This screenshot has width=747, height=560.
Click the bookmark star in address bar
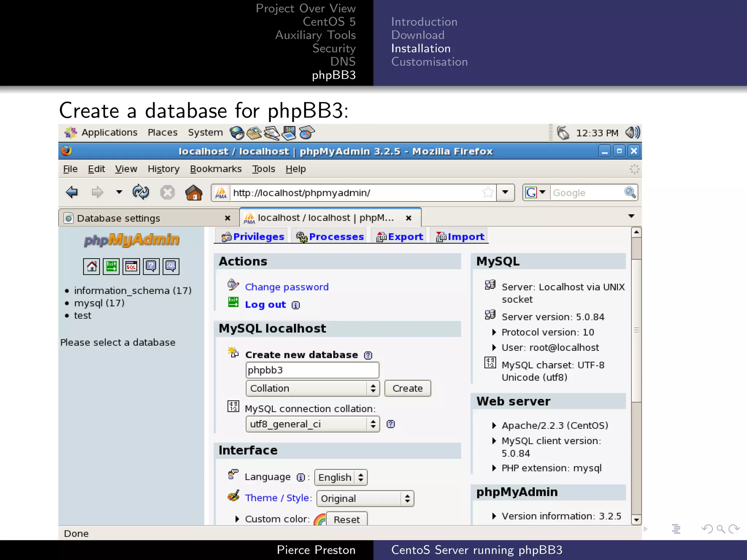pyautogui.click(x=488, y=192)
